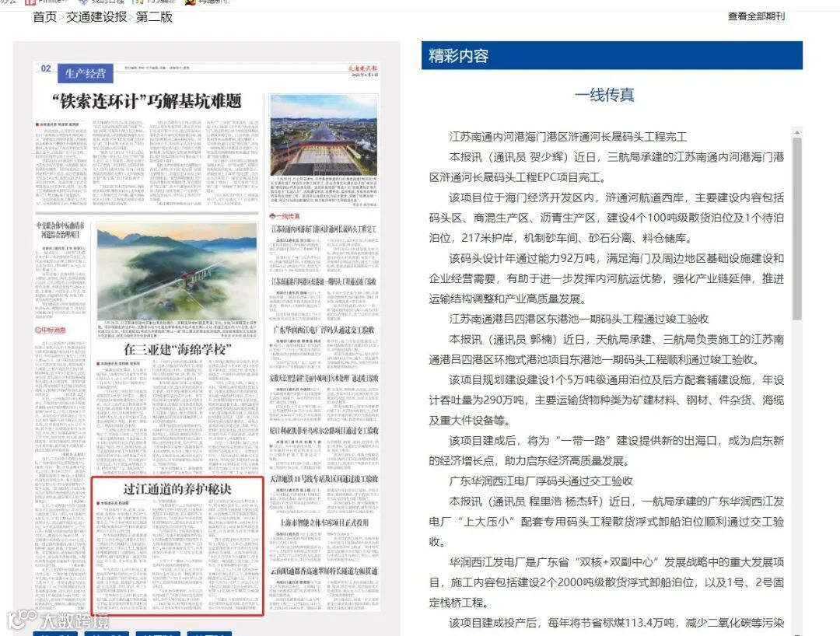Click page number 02 on newspaper
This screenshot has height=636, width=840.
(x=46, y=68)
